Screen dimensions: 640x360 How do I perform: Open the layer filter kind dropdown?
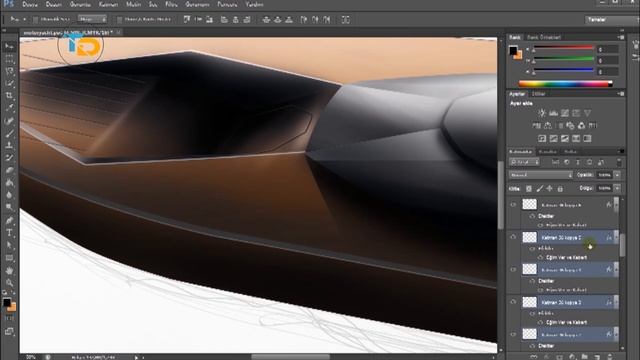coord(524,162)
